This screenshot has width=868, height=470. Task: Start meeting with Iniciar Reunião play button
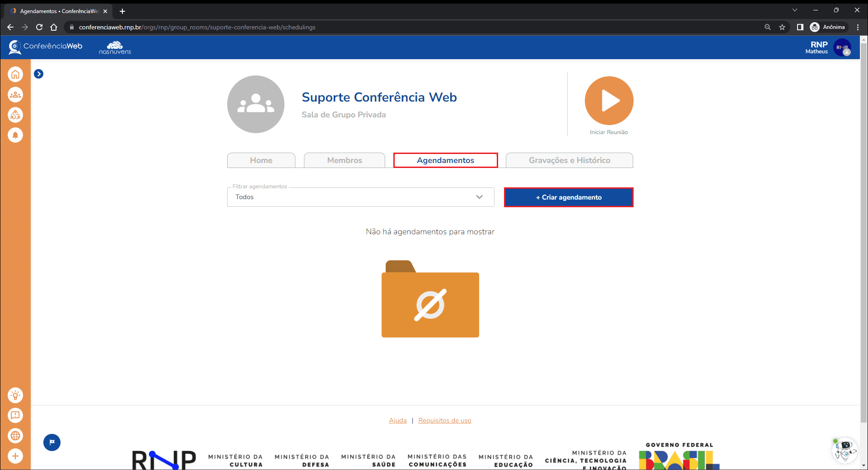click(609, 101)
